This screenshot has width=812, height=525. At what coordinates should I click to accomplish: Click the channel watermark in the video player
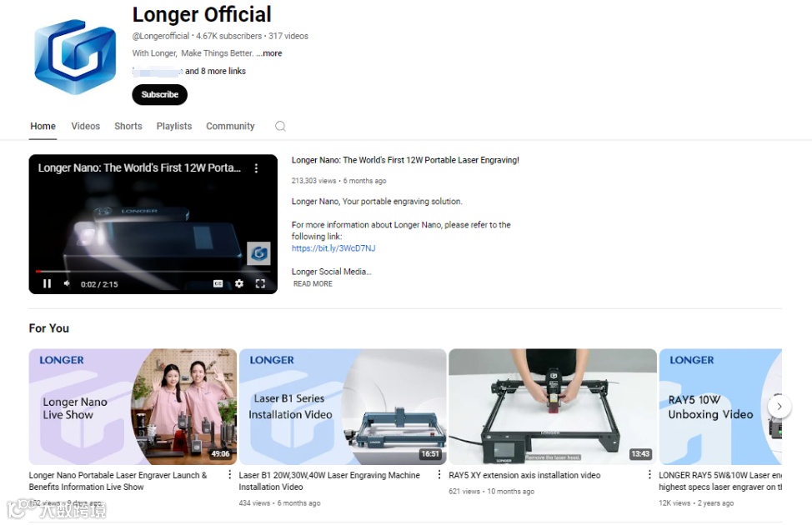(x=258, y=253)
